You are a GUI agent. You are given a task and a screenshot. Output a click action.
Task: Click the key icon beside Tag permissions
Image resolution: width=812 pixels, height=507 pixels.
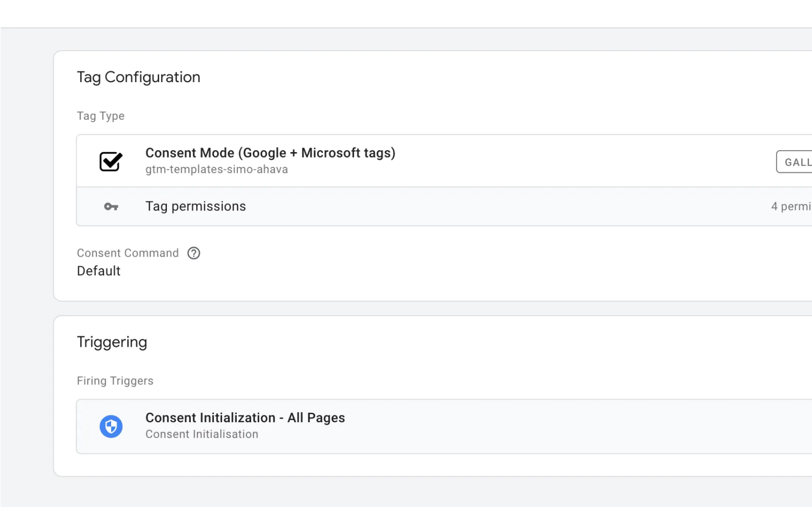[x=111, y=206]
